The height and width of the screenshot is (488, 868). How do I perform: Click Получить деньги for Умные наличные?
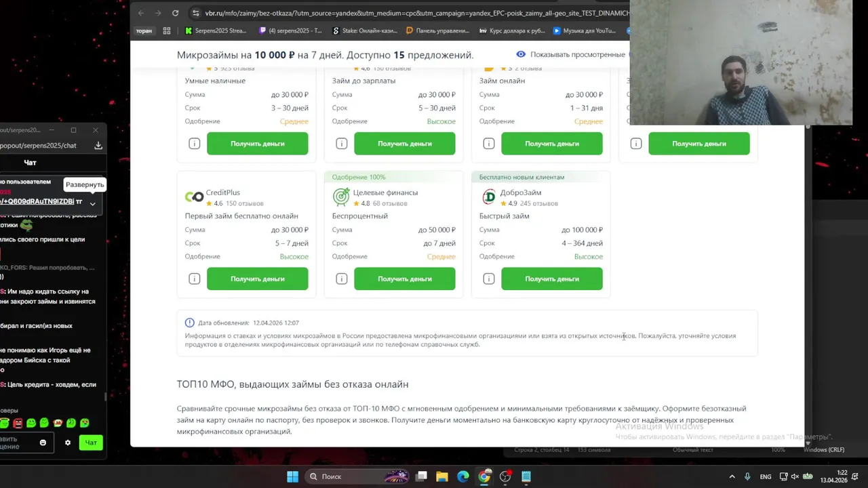coord(258,144)
